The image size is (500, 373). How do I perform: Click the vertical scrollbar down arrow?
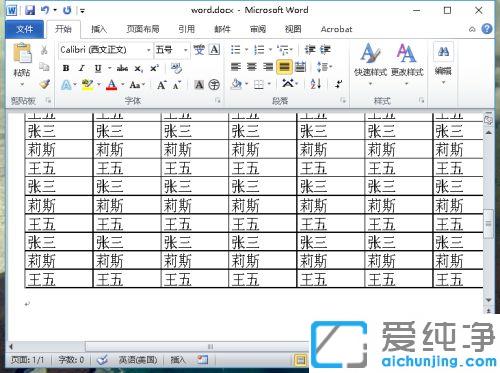(x=488, y=300)
